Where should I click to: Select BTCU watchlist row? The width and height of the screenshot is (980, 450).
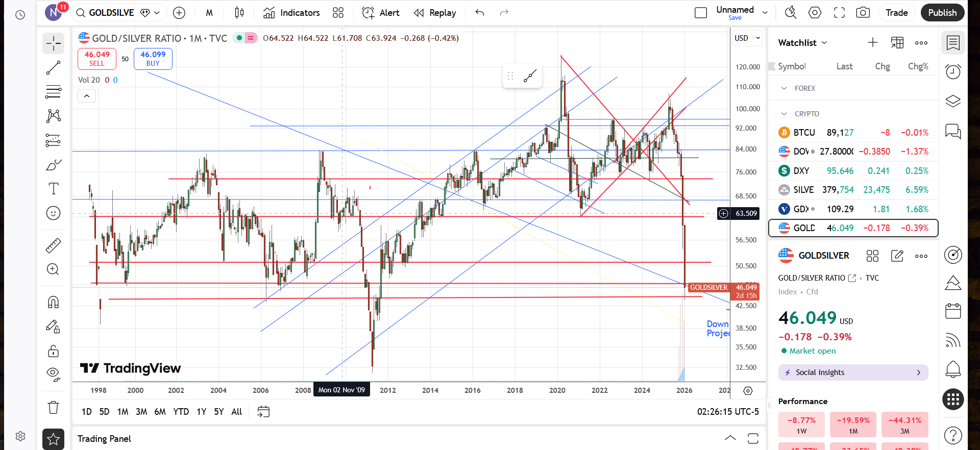(x=853, y=133)
